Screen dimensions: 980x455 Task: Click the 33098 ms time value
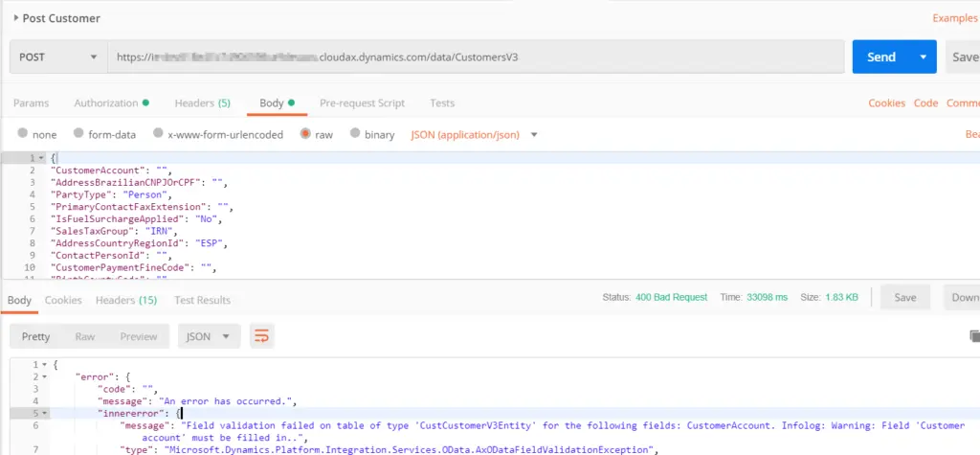[767, 297]
